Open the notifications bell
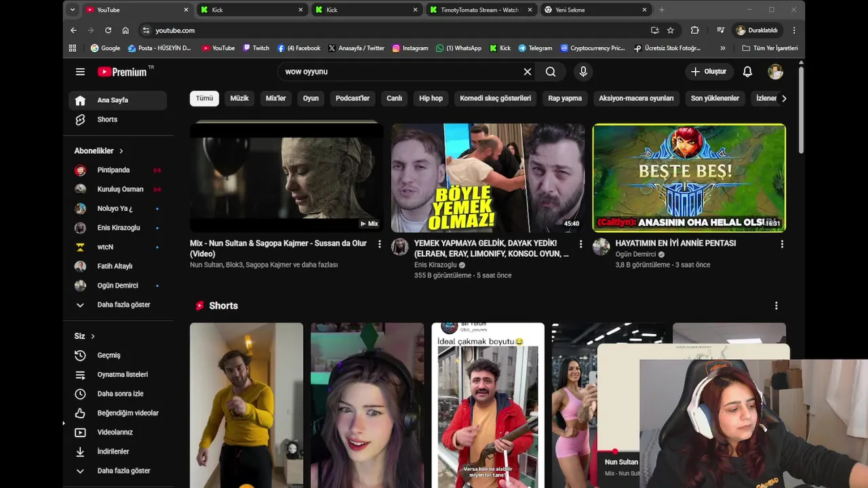The height and width of the screenshot is (488, 868). (x=747, y=72)
